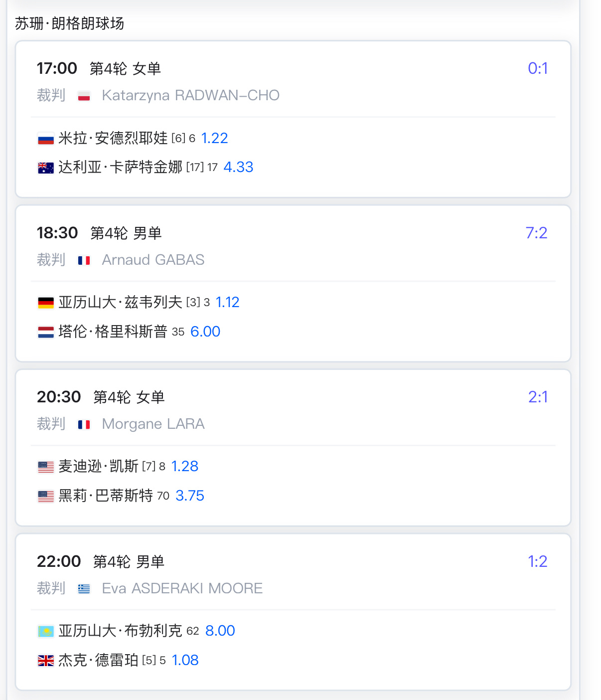This screenshot has width=601, height=700.
Task: Click the Kazakhstan flag beside 亚历山大·布勃利克
Action: click(x=46, y=631)
